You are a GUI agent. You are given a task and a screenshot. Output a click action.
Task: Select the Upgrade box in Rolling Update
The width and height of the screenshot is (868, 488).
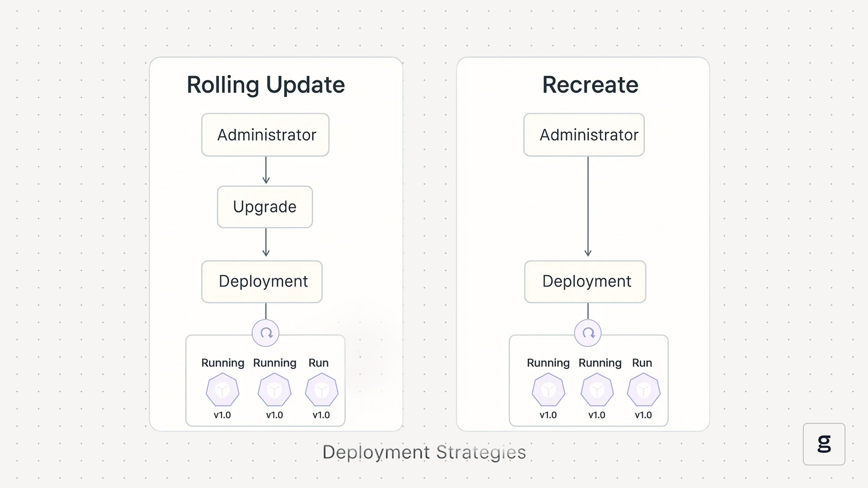coord(265,207)
